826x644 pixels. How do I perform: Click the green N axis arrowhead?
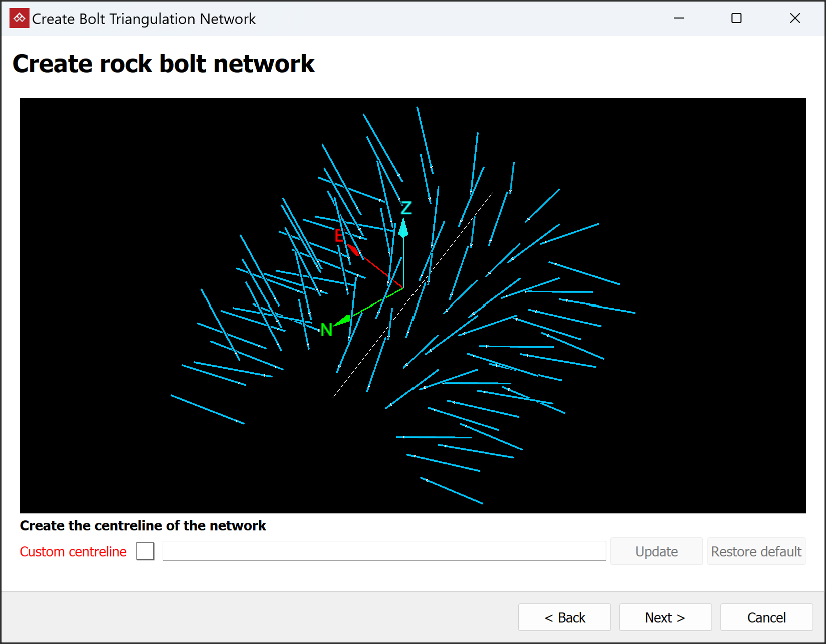click(343, 320)
